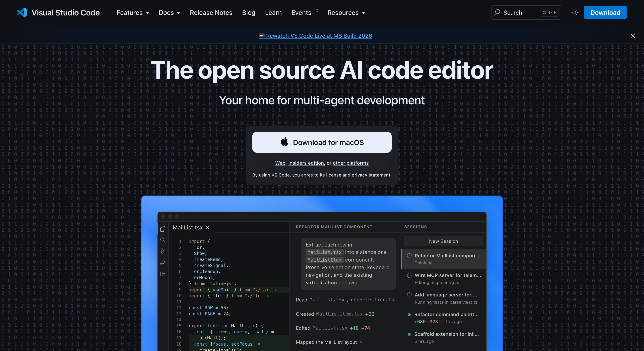Open the Events external link
Image resolution: width=644 pixels, height=351 pixels.
click(x=304, y=12)
